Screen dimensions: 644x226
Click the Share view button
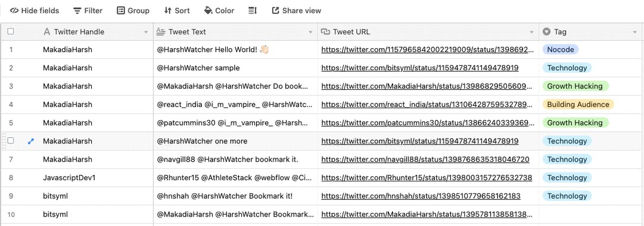(297, 11)
